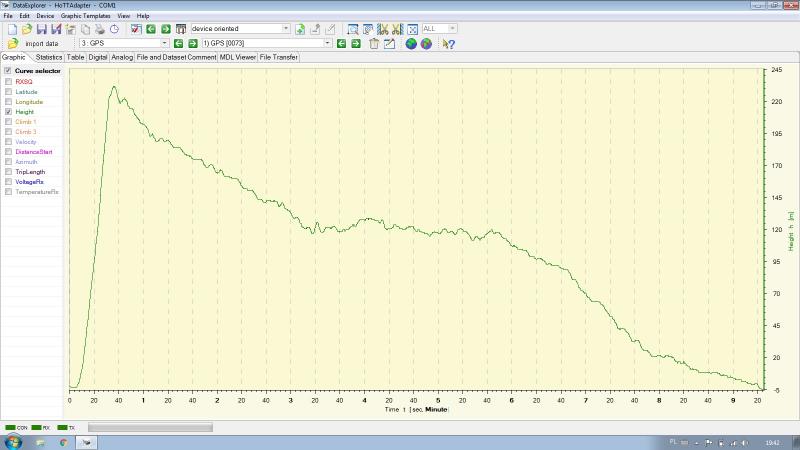The height and width of the screenshot is (450, 800).
Task: Uncheck the Height curve checkbox
Action: [x=9, y=112]
